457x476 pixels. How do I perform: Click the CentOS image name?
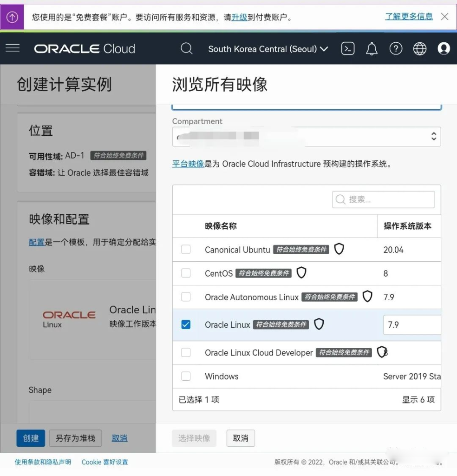click(219, 273)
